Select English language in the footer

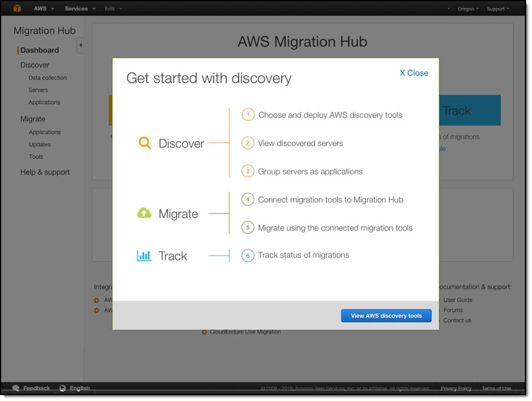[x=79, y=388]
